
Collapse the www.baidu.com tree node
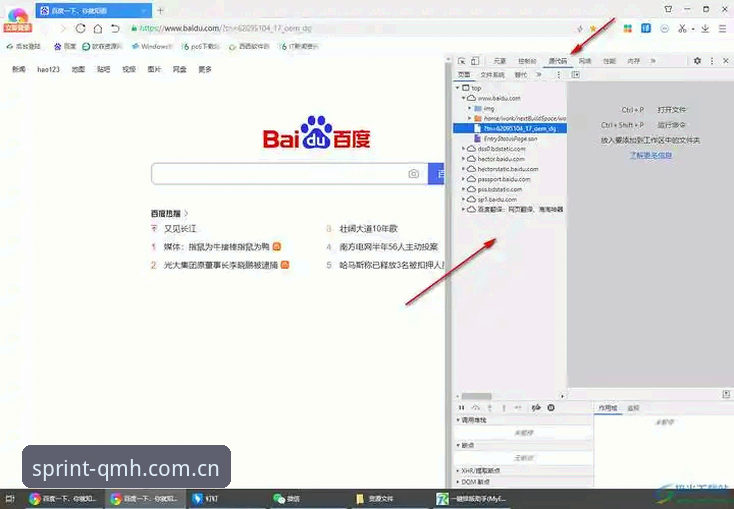(463, 98)
